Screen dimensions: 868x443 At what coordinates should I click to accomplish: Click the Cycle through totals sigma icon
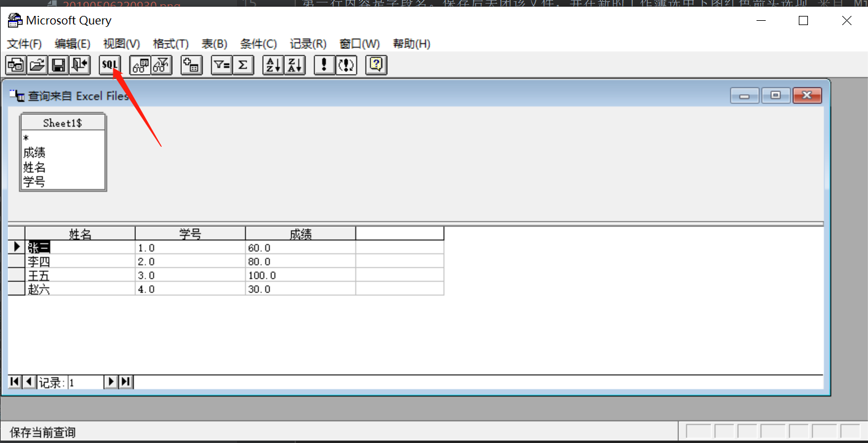pyautogui.click(x=243, y=65)
